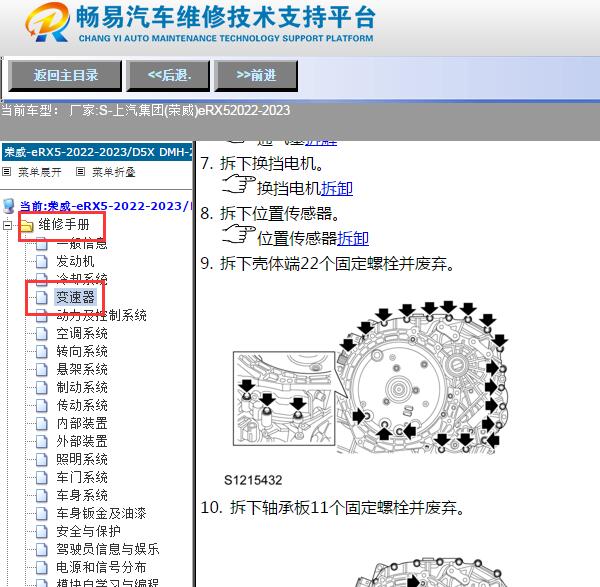Screen dimensions: 600x587
Task: Click the page icon beside 照明系统
Action: (42, 460)
